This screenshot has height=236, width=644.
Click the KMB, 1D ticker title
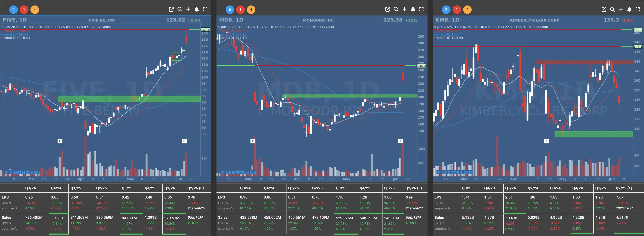point(447,20)
